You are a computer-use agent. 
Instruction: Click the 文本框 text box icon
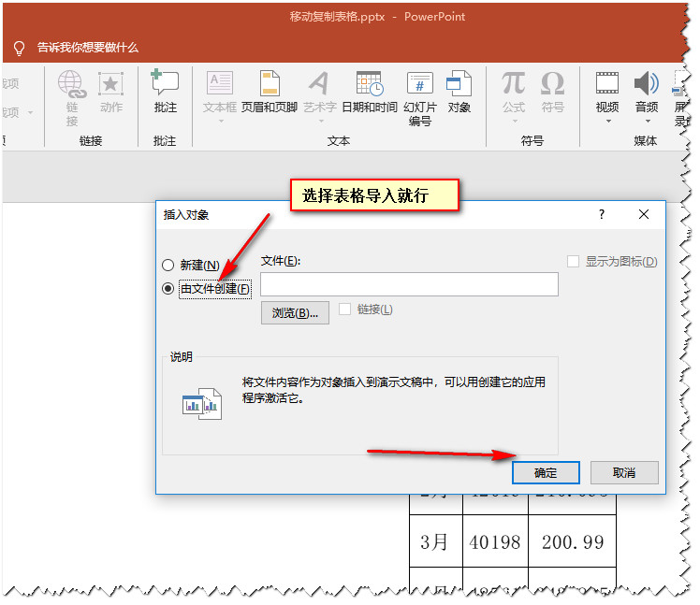point(219,83)
